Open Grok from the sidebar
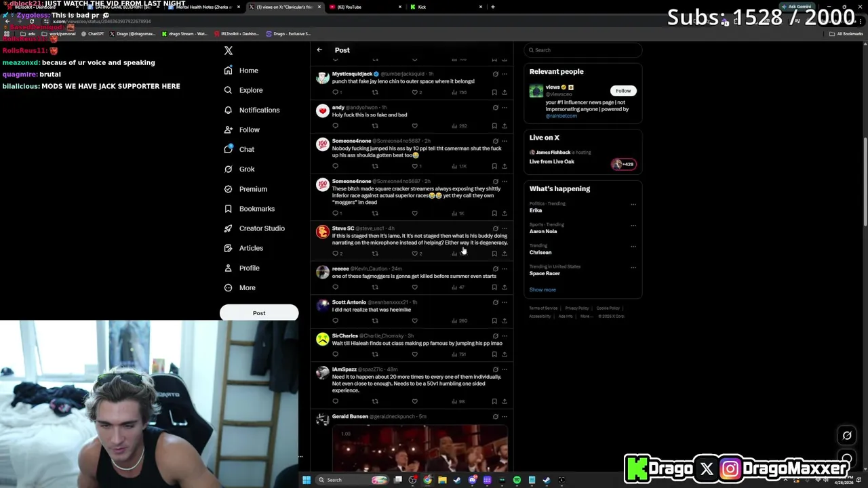868x488 pixels. (x=239, y=169)
